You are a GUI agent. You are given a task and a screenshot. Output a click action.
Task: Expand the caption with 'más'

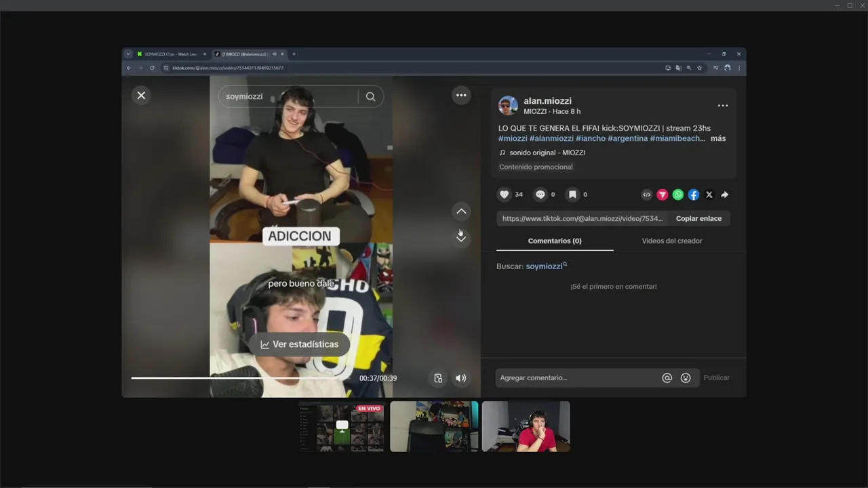coord(718,138)
